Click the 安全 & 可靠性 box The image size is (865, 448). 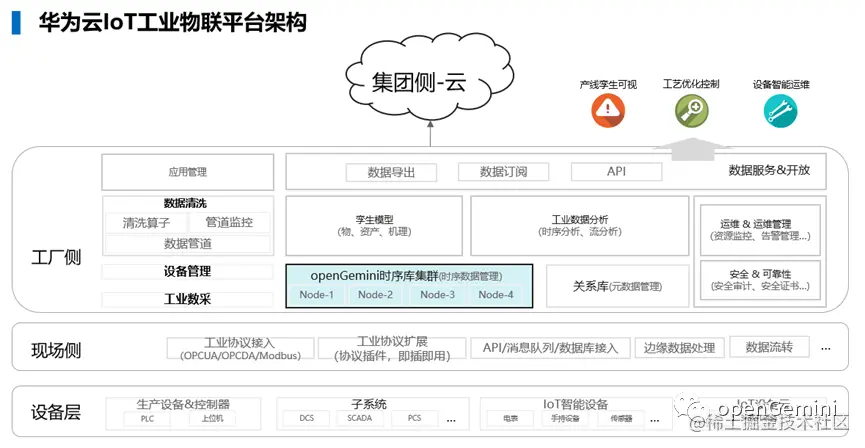click(x=760, y=280)
